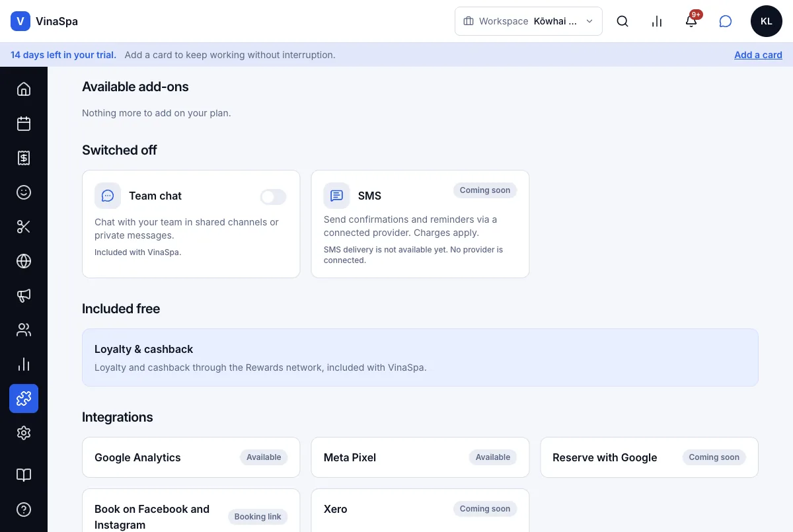The height and width of the screenshot is (532, 793).
Task: Open the gear settings icon in the sidebar
Action: tap(24, 433)
